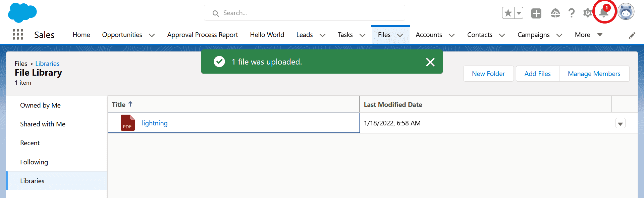Select Owned by Me filter
The image size is (644, 198).
(x=56, y=105)
